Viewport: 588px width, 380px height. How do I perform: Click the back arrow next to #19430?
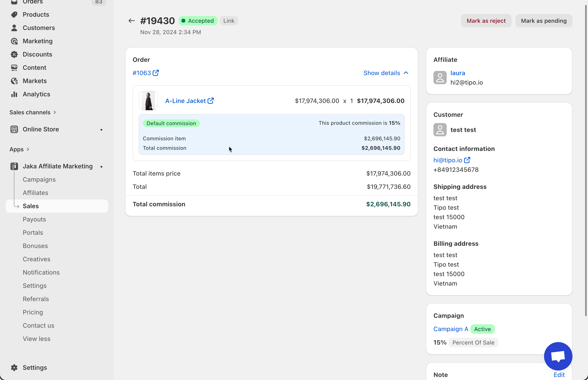click(132, 21)
